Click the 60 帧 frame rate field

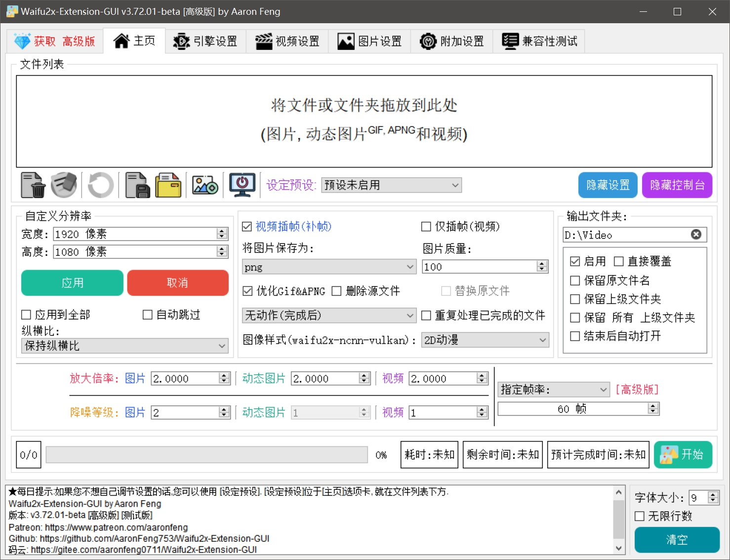point(578,409)
